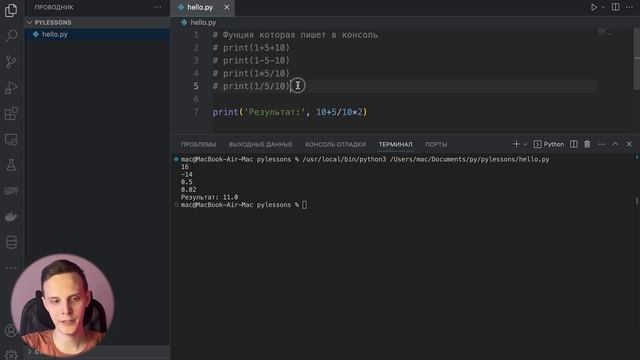This screenshot has width=640, height=360.
Task: Collapse the PYLESSONS folder section
Action: click(x=53, y=22)
